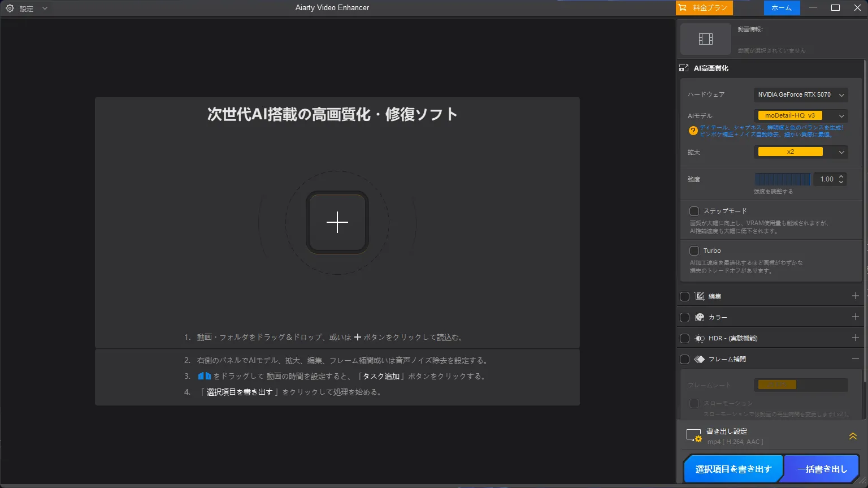Click the 選択項目を書き出す export button
This screenshot has height=488, width=868.
pos(733,468)
